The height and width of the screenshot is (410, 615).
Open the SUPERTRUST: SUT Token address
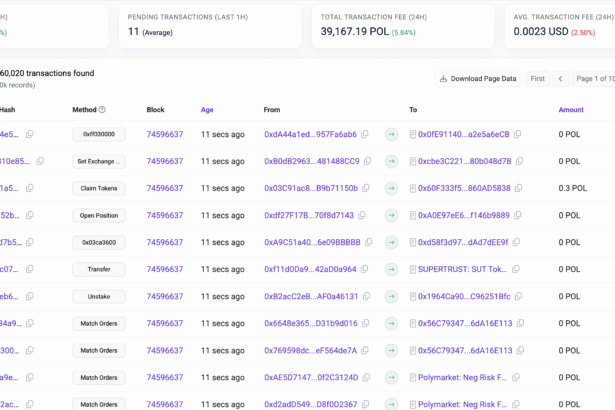pyautogui.click(x=463, y=269)
